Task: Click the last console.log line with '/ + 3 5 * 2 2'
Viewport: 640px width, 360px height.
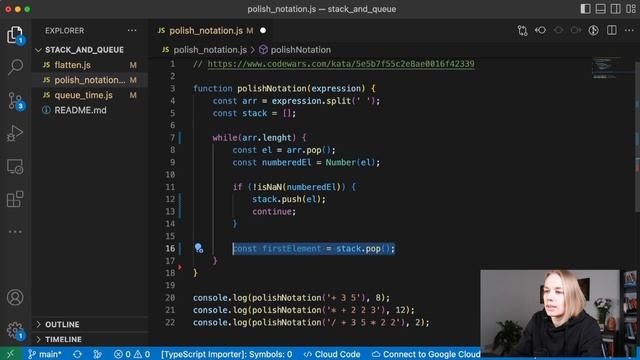Action: (311, 322)
